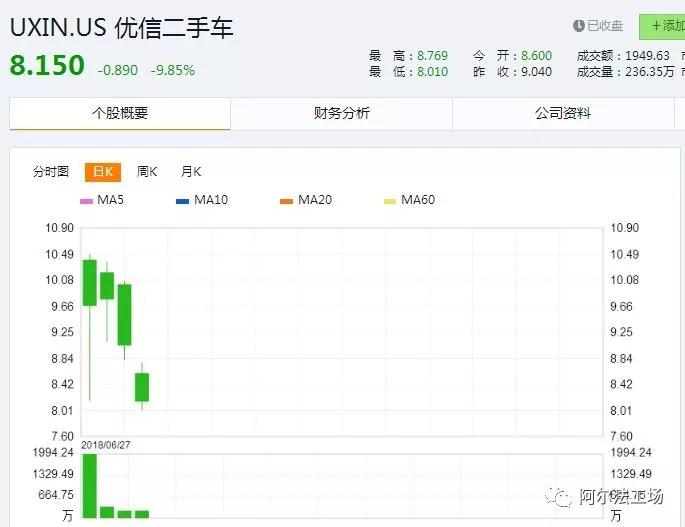Screen dimensions: 685x527
Task: Toggle the MA20 legend swatch
Action: click(x=286, y=201)
